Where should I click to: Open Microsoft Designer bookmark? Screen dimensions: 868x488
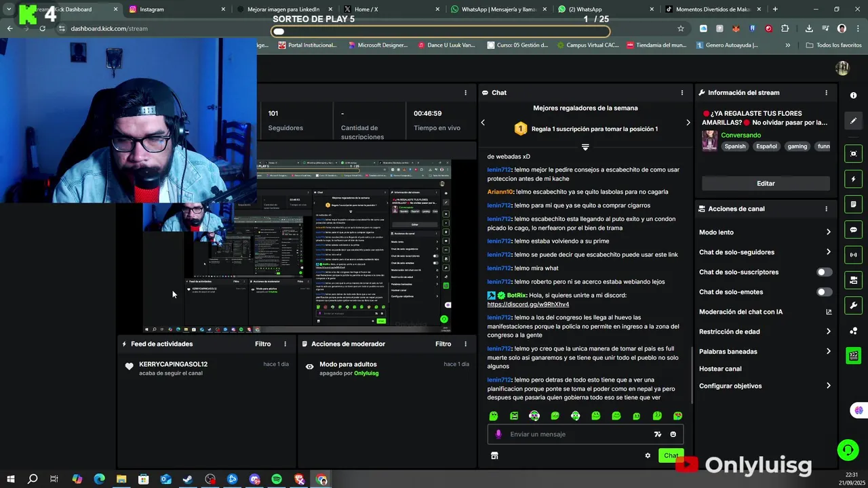click(x=377, y=45)
